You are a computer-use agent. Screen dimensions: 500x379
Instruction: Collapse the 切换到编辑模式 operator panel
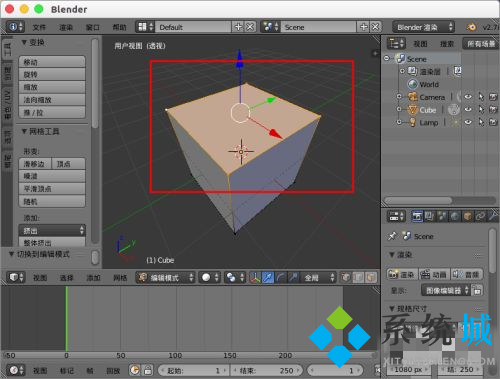pos(11,254)
